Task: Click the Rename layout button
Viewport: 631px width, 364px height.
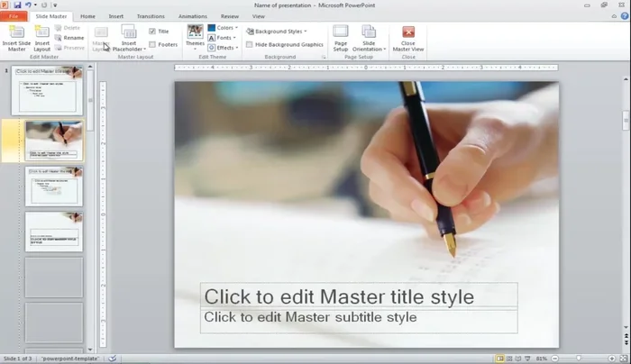Action: point(70,38)
